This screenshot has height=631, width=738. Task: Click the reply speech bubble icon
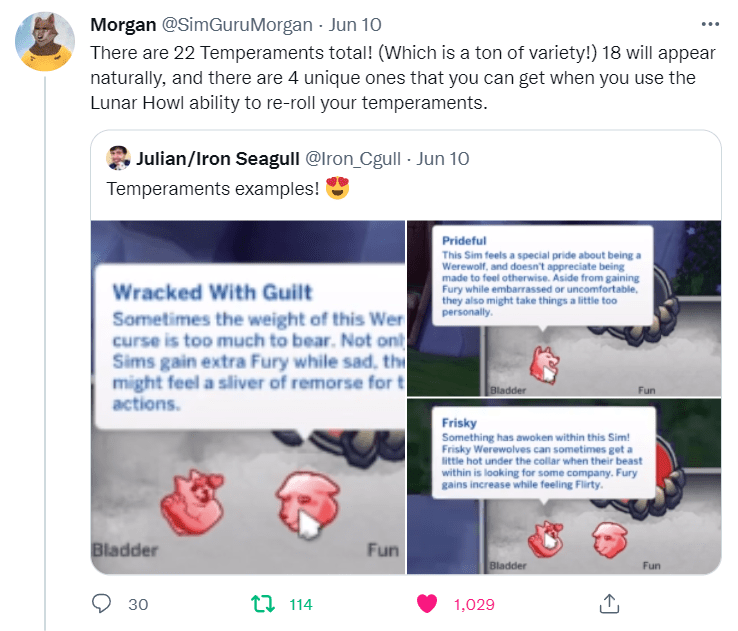(x=101, y=603)
